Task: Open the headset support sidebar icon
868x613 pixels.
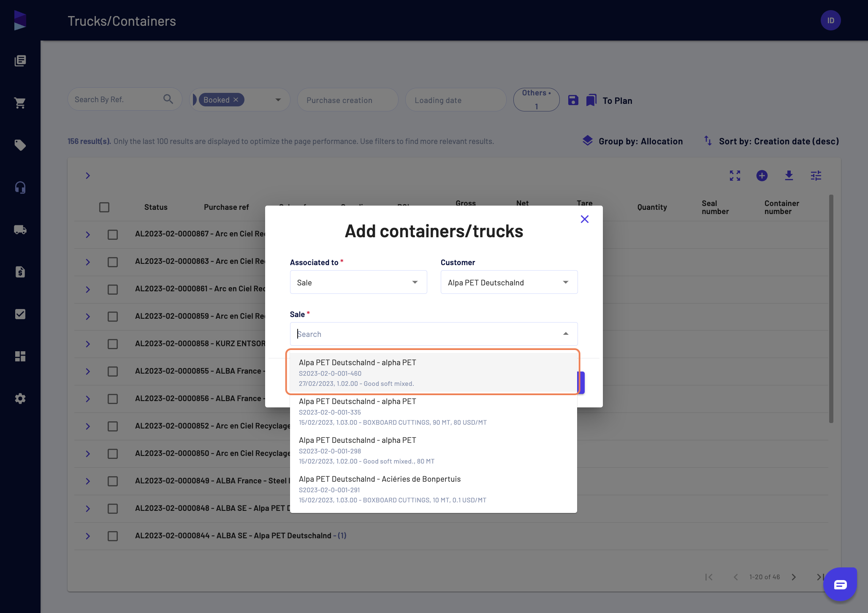Action: pos(20,187)
